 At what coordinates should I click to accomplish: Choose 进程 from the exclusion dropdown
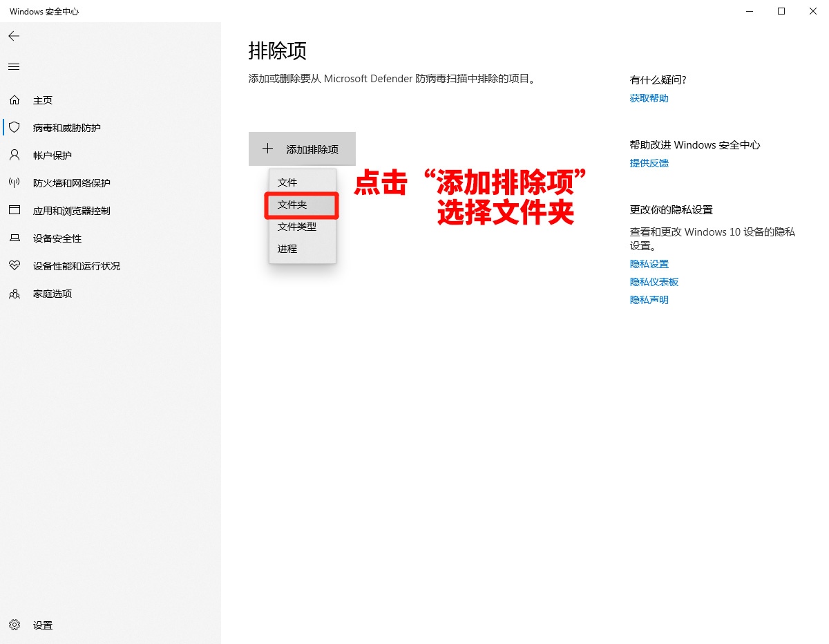click(303, 249)
